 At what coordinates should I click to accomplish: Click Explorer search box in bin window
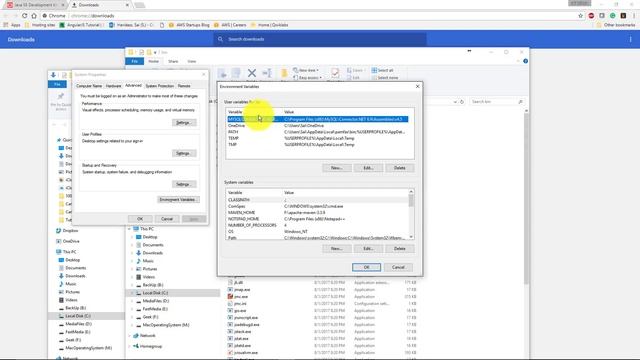click(x=497, y=102)
